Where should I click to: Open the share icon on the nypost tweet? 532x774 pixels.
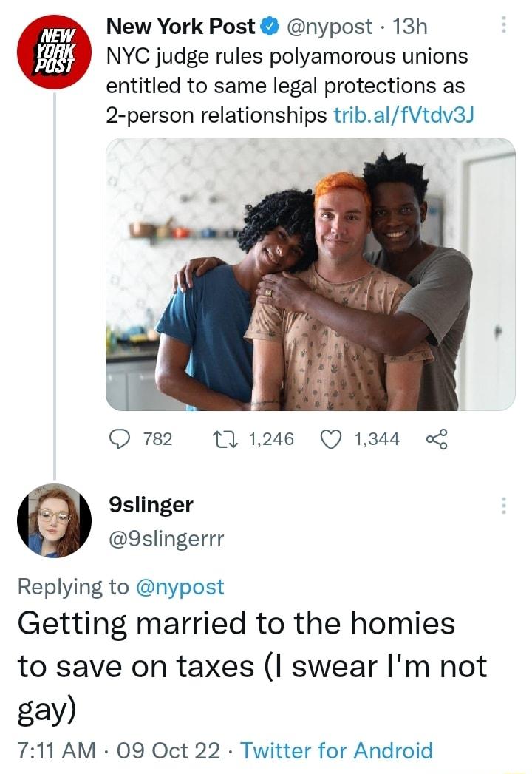(434, 438)
